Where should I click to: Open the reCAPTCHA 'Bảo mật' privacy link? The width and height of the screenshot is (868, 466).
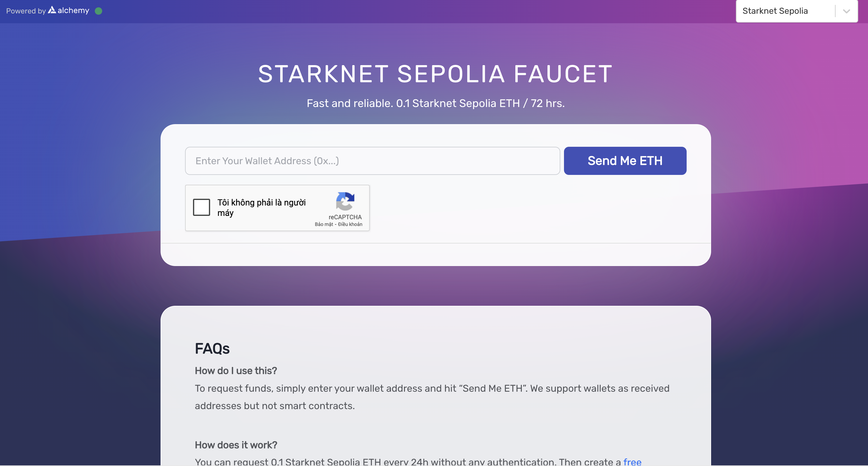[x=324, y=224]
